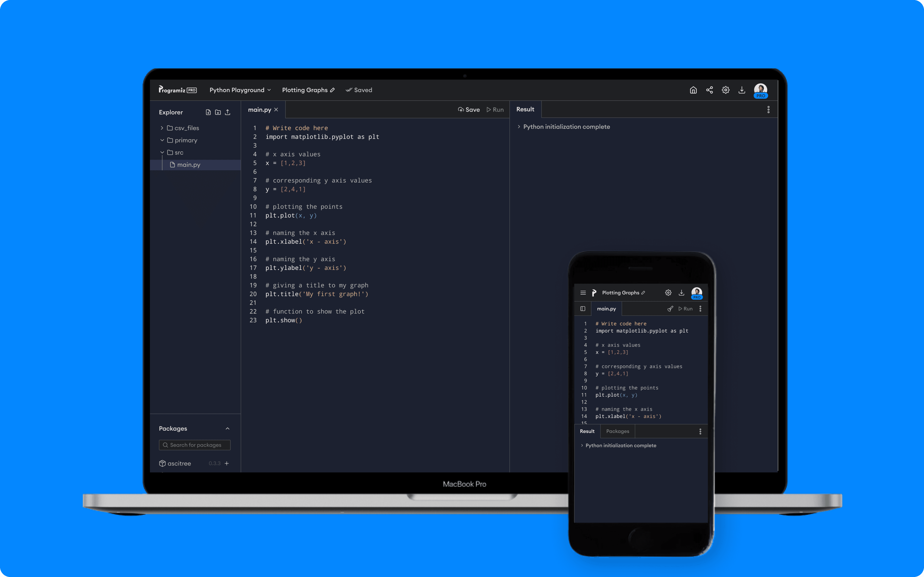Click the upload file icon in Explorer
Image resolution: width=924 pixels, height=577 pixels.
click(x=227, y=112)
